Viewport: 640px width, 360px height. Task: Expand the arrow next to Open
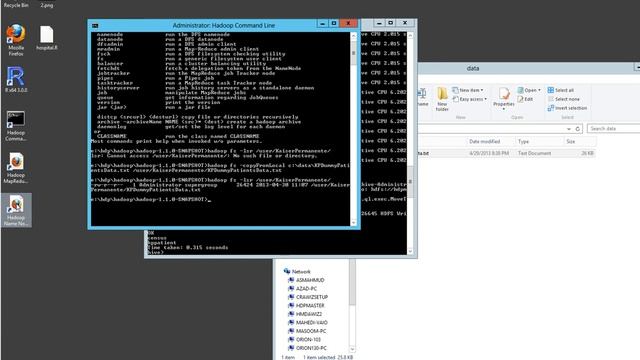[539, 90]
